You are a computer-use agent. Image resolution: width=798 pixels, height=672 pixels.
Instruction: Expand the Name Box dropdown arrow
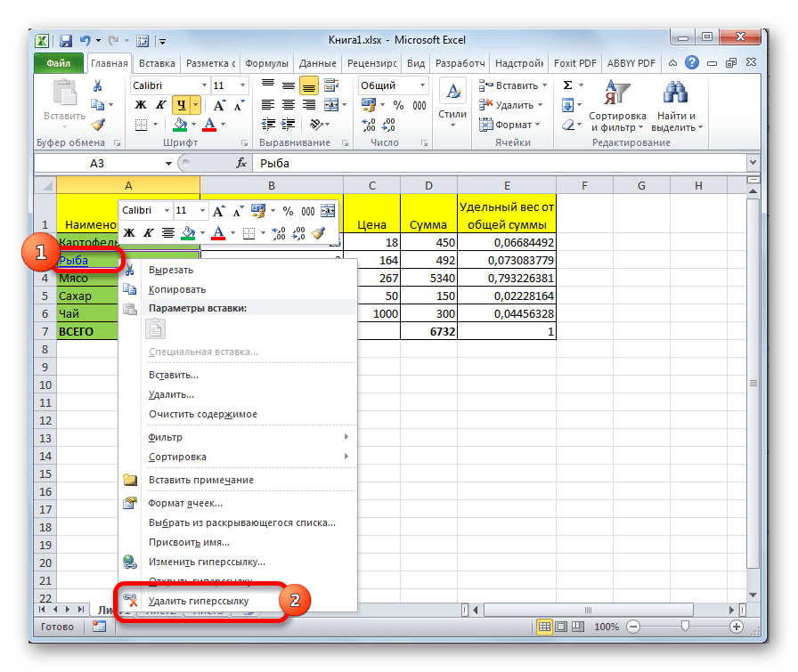pos(169,164)
